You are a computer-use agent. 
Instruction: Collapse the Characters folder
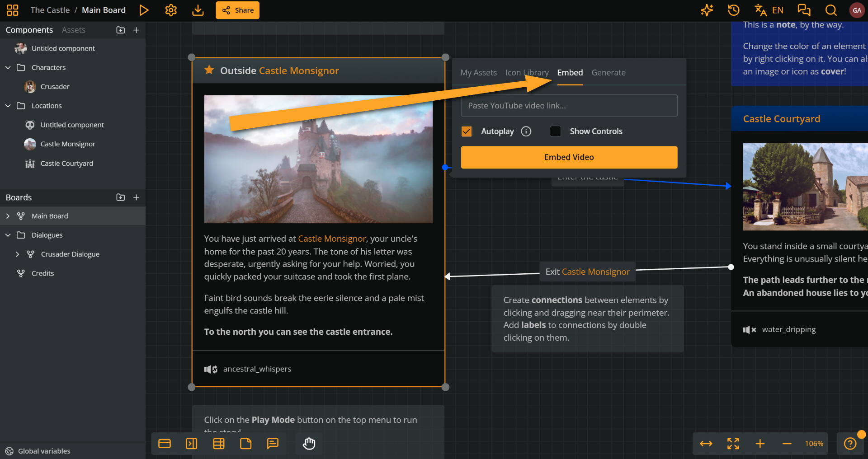(x=8, y=67)
